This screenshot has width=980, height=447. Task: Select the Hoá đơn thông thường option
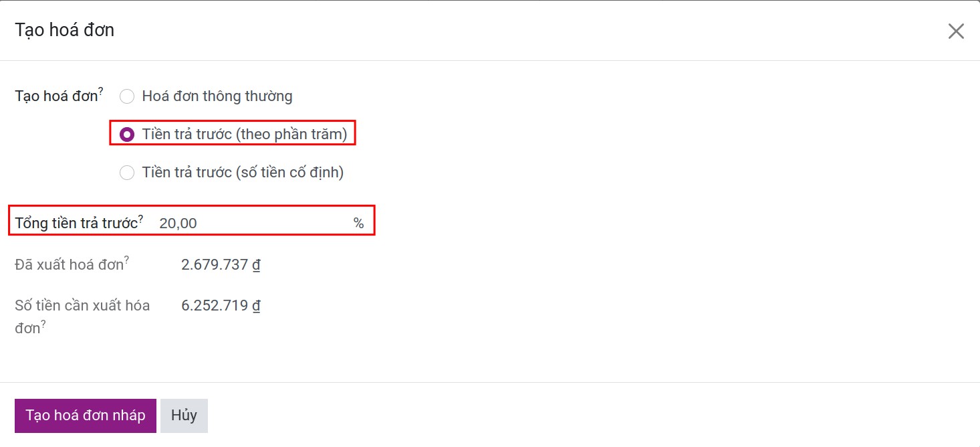[127, 96]
